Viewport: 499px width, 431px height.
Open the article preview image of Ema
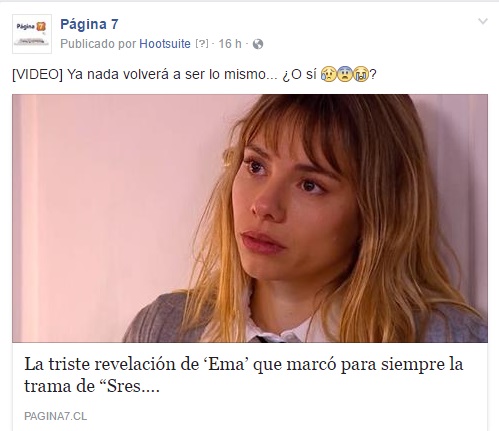click(250, 218)
